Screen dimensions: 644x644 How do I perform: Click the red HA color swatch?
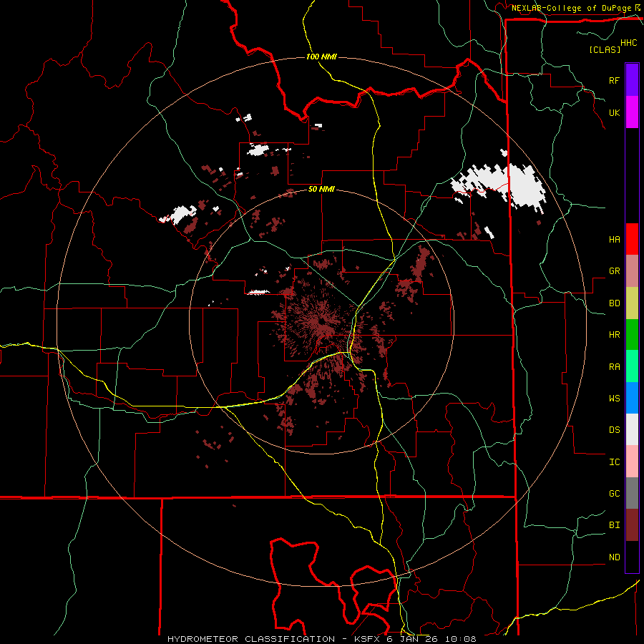click(x=632, y=239)
